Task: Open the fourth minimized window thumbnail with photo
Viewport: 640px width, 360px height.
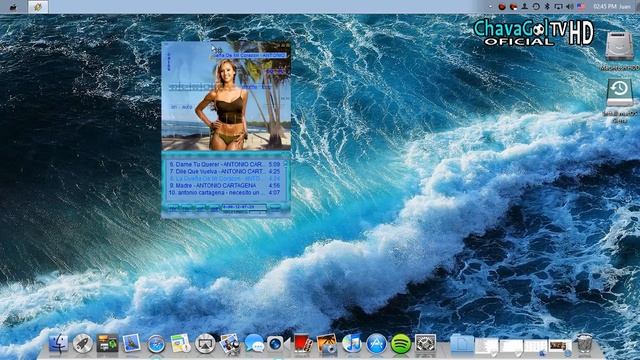Action: tap(560, 345)
